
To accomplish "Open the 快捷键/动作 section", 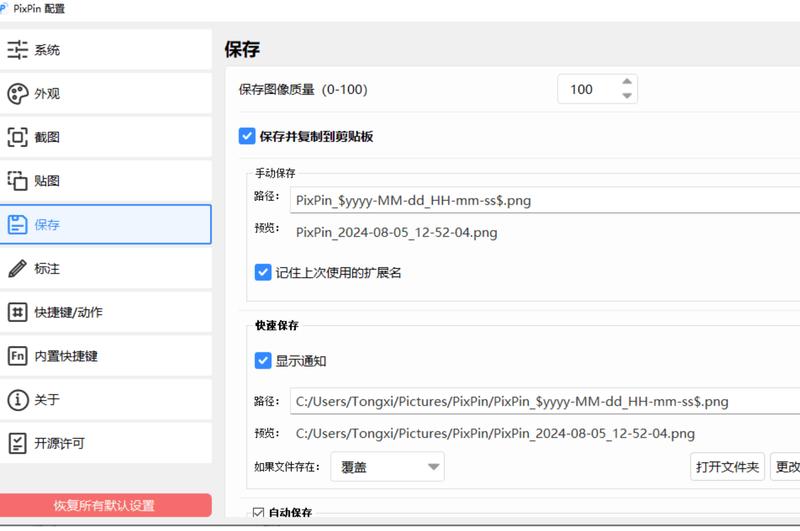I will click(x=106, y=312).
